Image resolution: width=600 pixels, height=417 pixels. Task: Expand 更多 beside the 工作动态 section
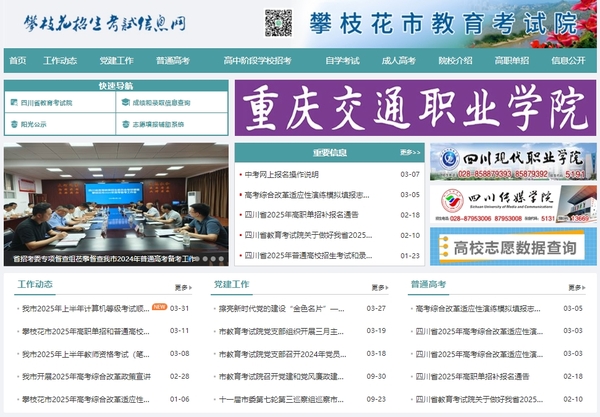pos(183,287)
